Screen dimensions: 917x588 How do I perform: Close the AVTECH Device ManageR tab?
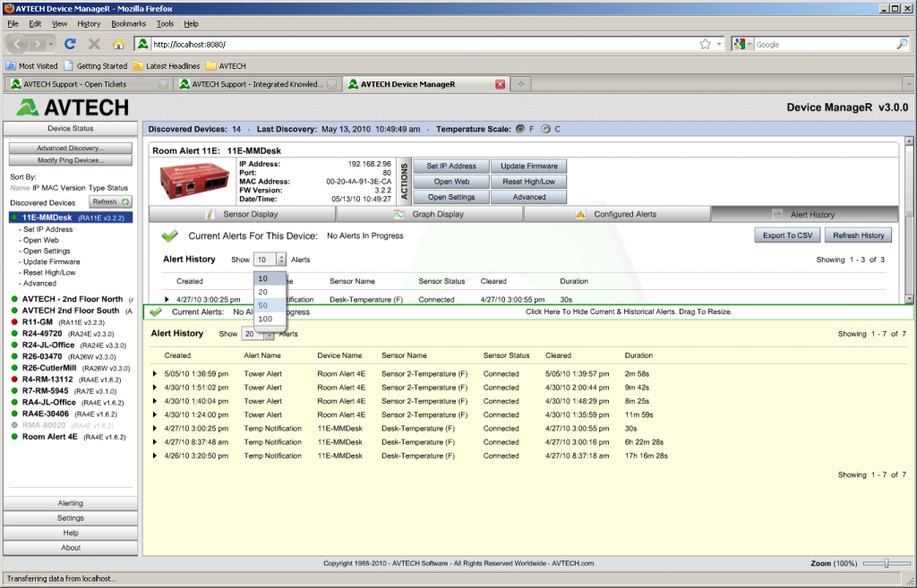[x=500, y=84]
